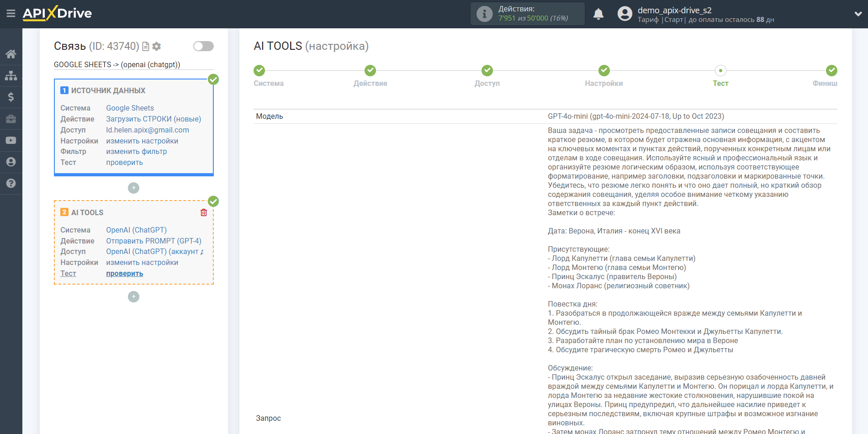The image size is (868, 434).
Task: Expand the account dropdown chevron
Action: click(x=858, y=14)
